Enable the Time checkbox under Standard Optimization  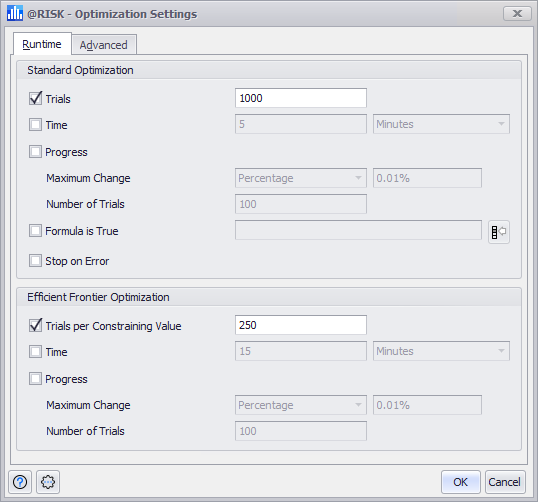(35, 125)
